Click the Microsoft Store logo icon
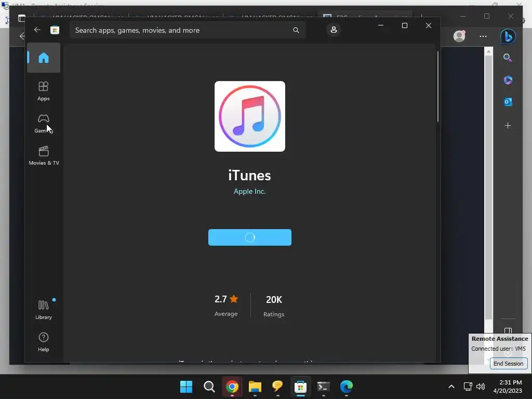The image size is (532, 399). click(55, 30)
